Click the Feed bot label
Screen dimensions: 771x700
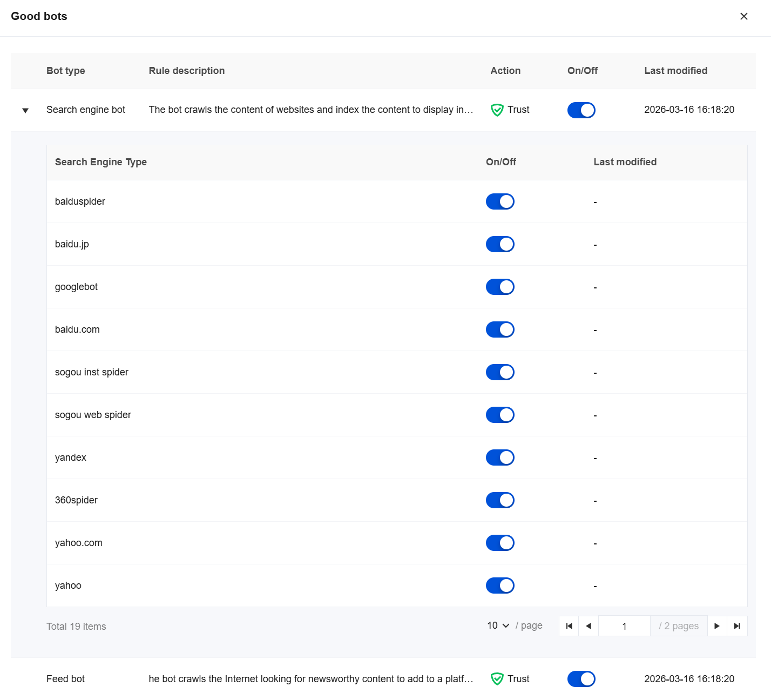pos(66,679)
